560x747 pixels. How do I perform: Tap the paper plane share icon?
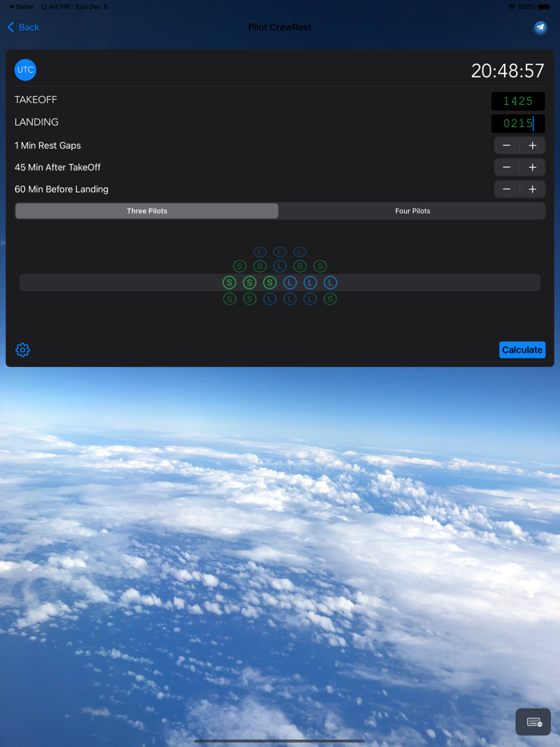coord(541,27)
